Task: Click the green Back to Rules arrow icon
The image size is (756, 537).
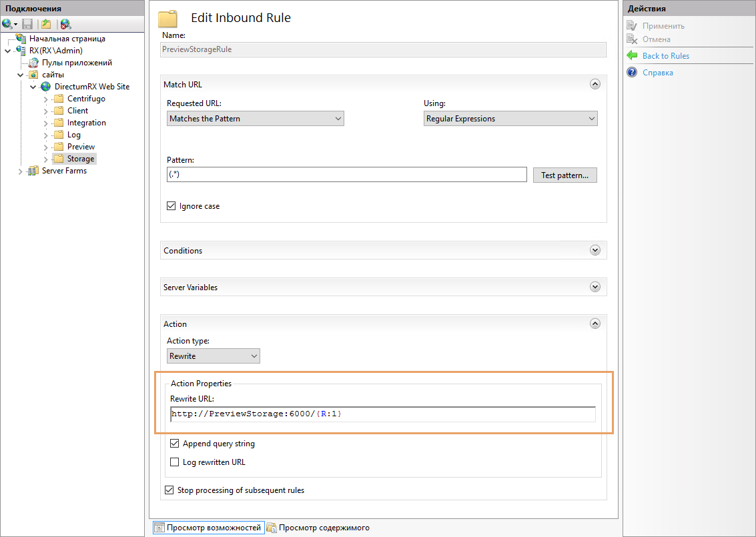Action: coord(632,56)
